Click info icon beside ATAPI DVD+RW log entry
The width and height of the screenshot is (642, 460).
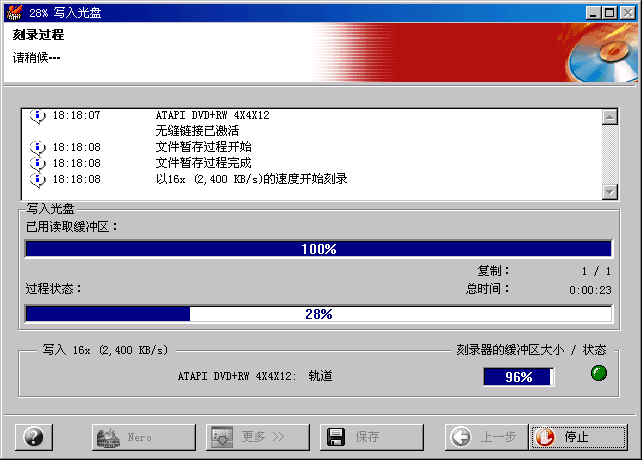tap(38, 116)
